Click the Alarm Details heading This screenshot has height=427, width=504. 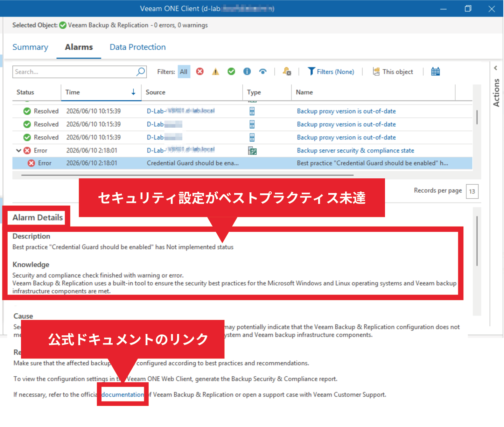click(x=38, y=218)
